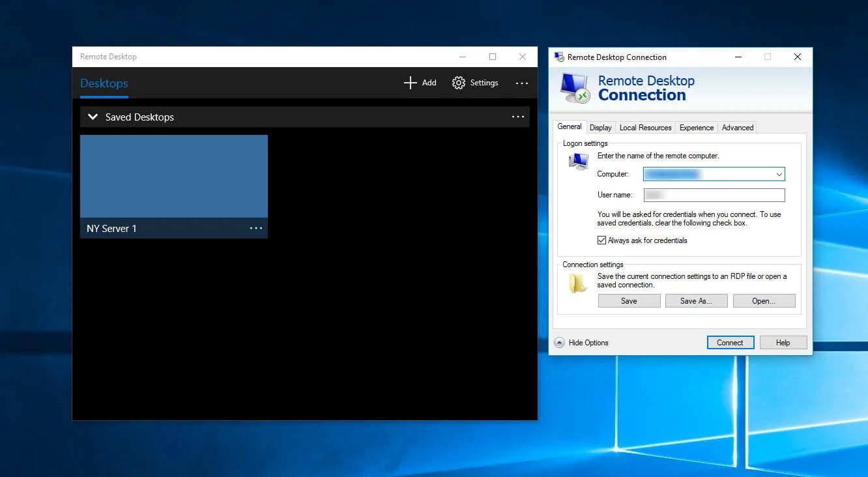Minimize the dark Remote Desktop app window

tap(463, 57)
